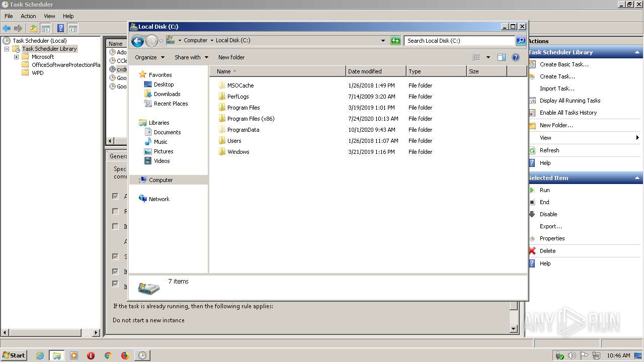
Task: Open Windows Media Player from the taskbar
Action: 74,355
